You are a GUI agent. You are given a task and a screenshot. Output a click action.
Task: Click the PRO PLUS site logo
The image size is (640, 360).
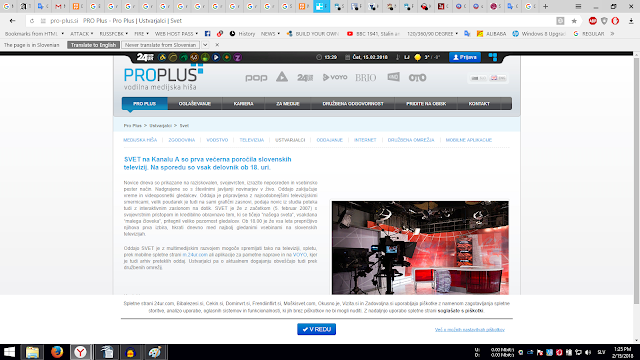pos(163,77)
